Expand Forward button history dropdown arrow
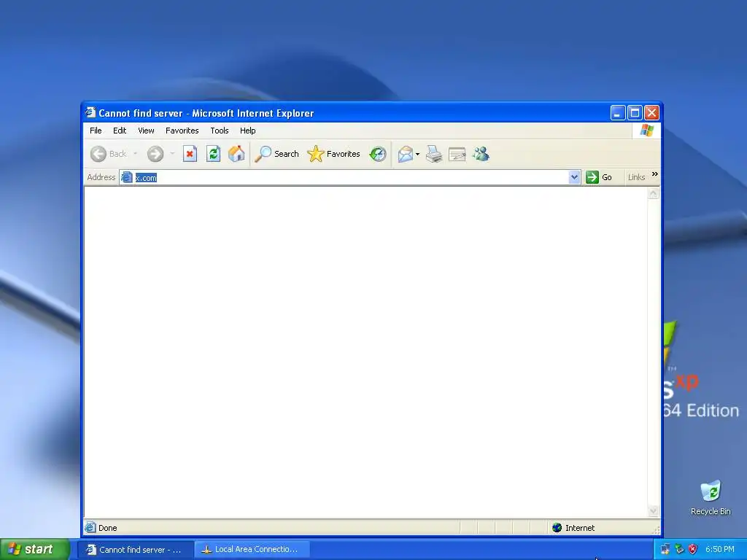The height and width of the screenshot is (560, 747). tap(172, 154)
